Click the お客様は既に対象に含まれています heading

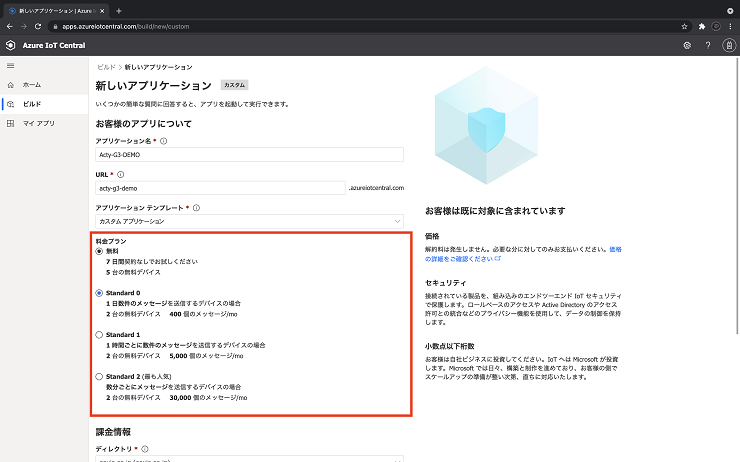[495, 211]
